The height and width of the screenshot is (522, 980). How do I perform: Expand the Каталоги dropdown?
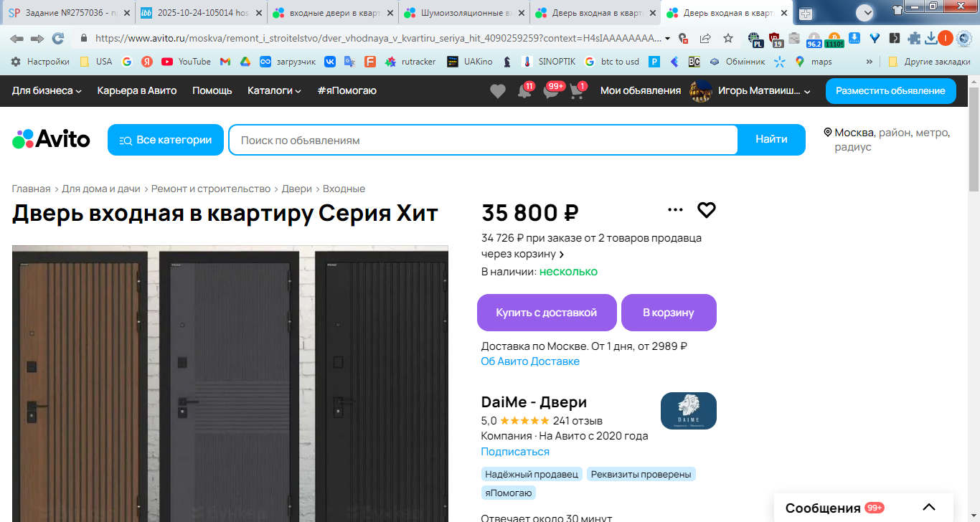(x=274, y=90)
